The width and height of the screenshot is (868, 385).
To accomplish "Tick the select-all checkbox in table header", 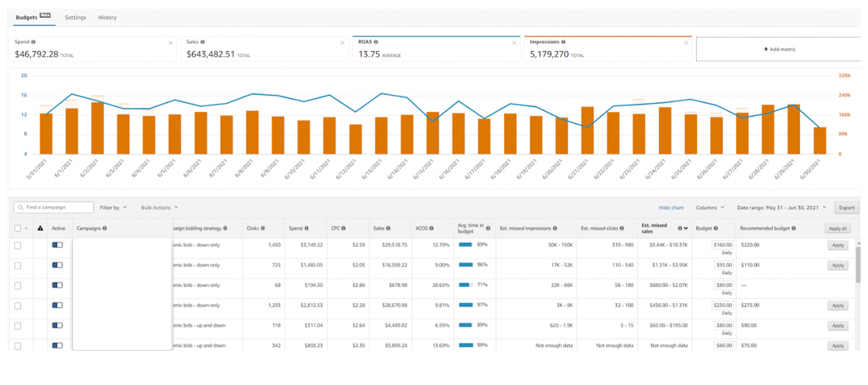I will [x=17, y=228].
